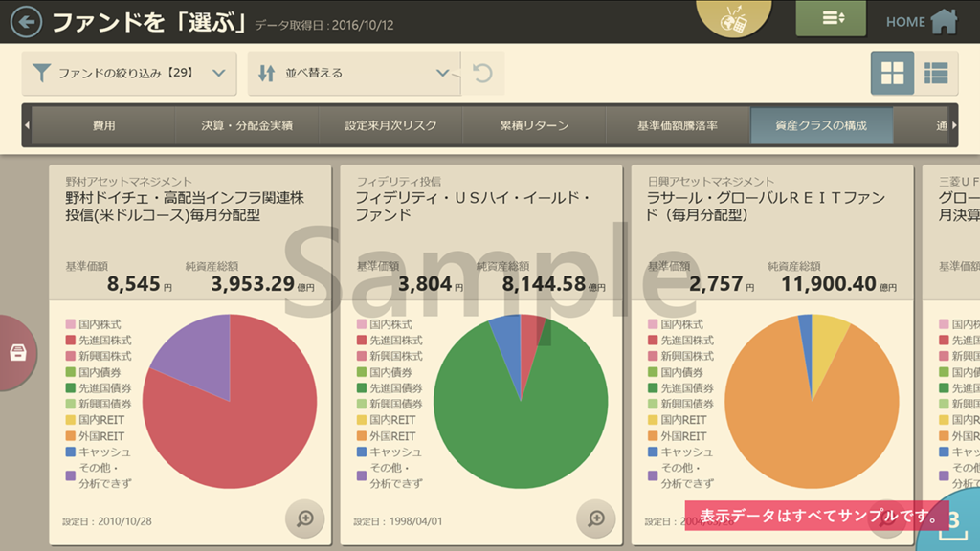The height and width of the screenshot is (551, 980).
Task: Switch to list view
Action: (936, 73)
